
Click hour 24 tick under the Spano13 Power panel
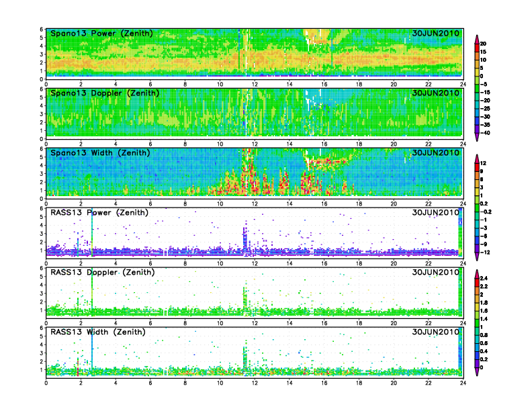463,85
